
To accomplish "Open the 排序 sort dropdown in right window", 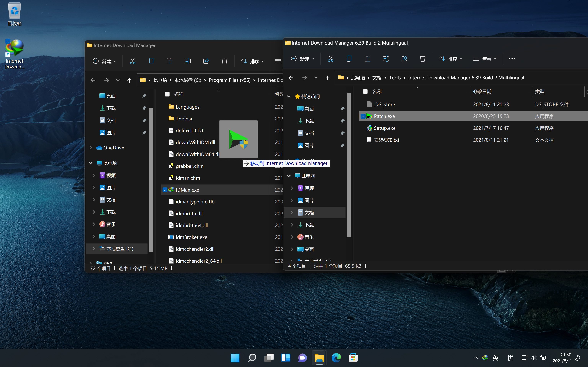I will (451, 59).
